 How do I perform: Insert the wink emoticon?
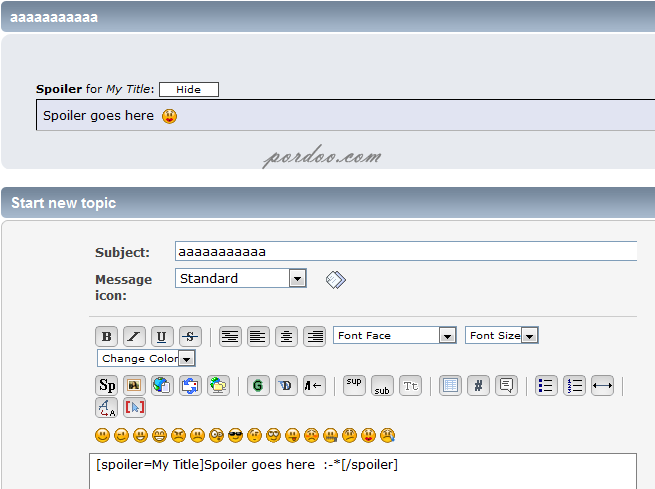(x=122, y=436)
